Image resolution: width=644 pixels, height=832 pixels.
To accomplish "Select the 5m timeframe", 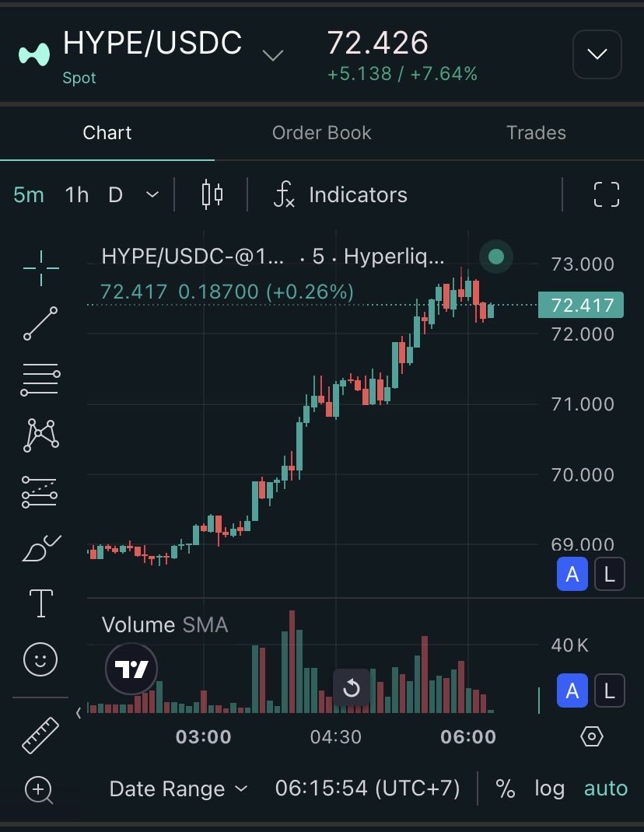I will click(x=29, y=194).
